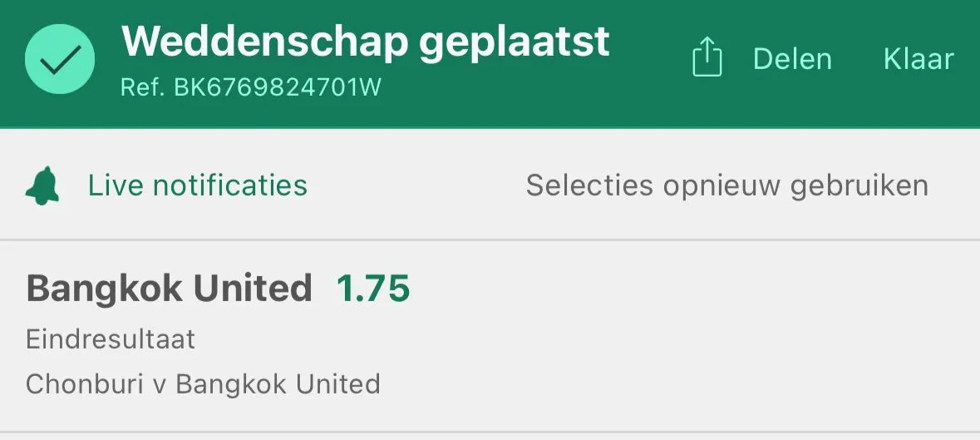Choose Selecties opnieuw gebruiken
980x440 pixels.
pos(726,185)
